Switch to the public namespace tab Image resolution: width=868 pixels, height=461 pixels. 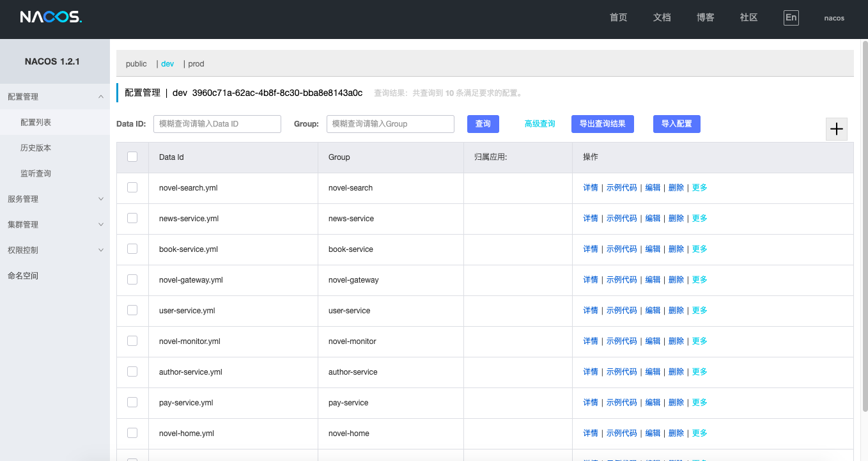pos(136,64)
